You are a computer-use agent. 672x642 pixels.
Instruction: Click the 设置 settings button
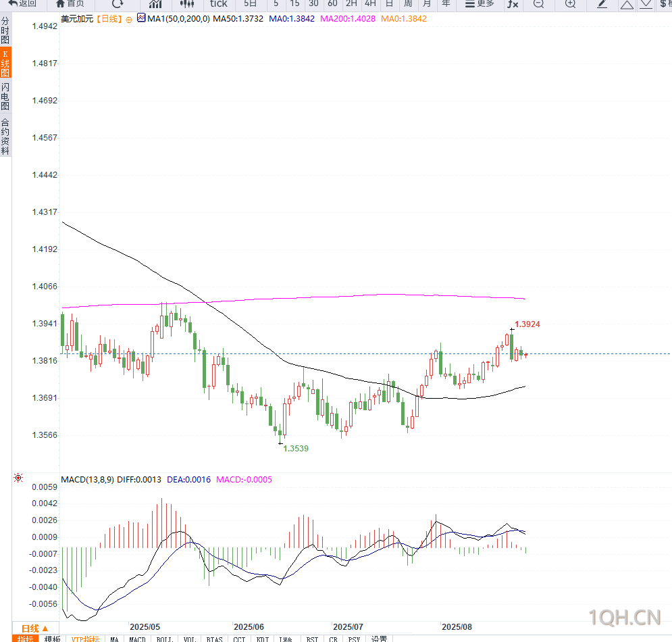[379, 639]
